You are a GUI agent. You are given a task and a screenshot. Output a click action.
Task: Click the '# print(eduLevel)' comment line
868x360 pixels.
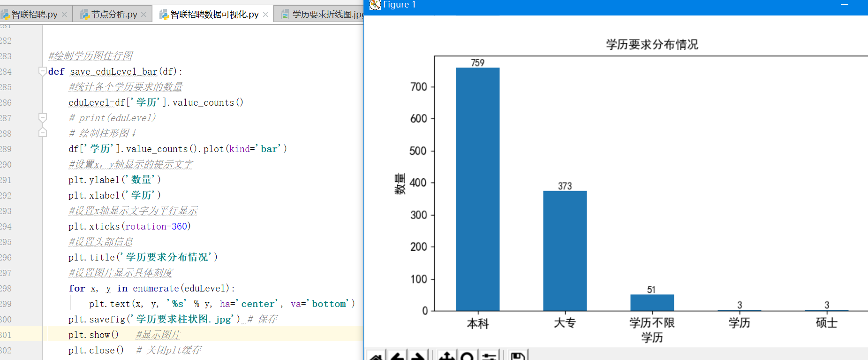[x=113, y=118]
